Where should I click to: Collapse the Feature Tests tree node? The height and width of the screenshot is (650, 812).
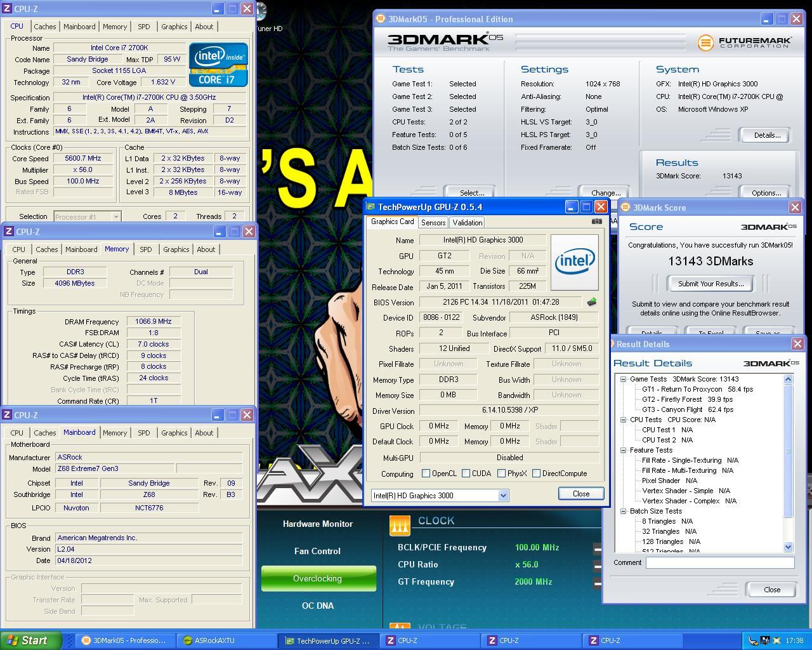pyautogui.click(x=624, y=450)
